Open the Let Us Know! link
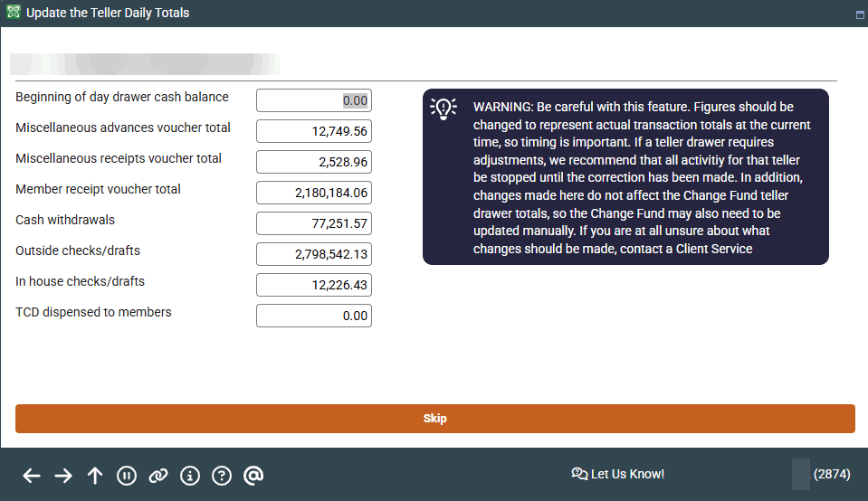868x501 pixels. (618, 474)
